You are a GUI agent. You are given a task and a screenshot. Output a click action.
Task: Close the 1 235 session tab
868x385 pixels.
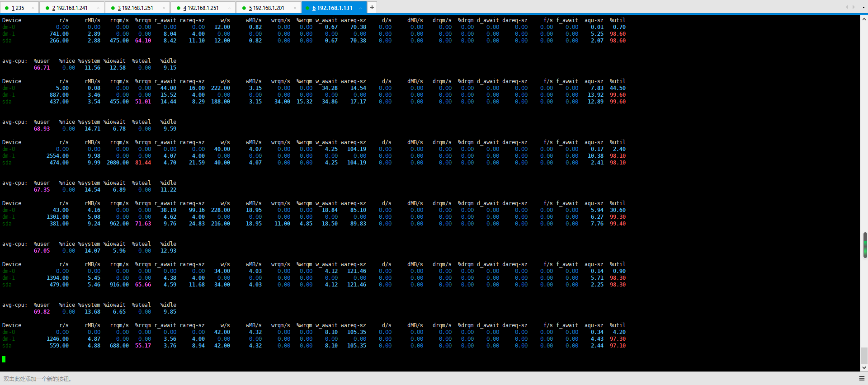pyautogui.click(x=33, y=8)
